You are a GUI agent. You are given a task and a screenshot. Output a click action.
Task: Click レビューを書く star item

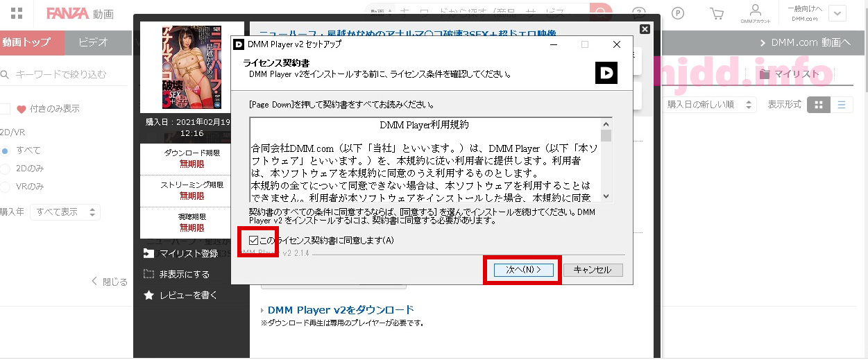[180, 295]
